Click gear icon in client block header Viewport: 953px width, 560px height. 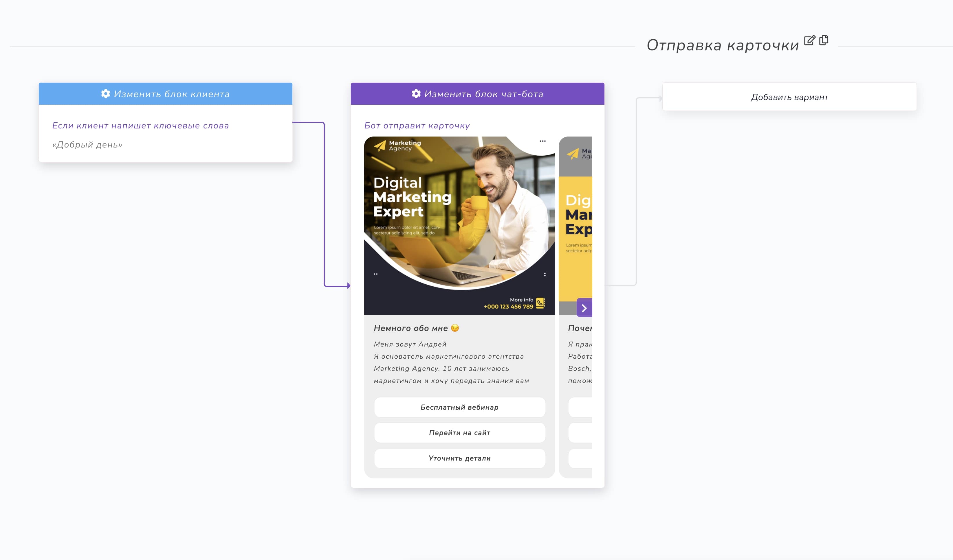(105, 94)
